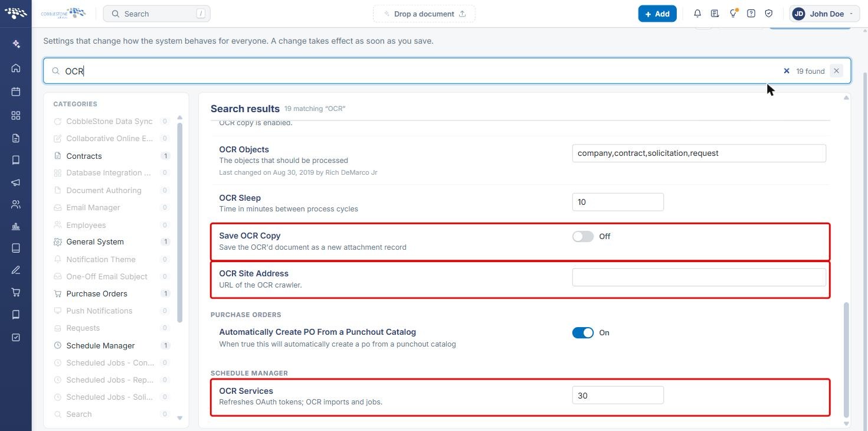The height and width of the screenshot is (431, 868).
Task: Open the bar chart icon in sidebar
Action: point(16,226)
